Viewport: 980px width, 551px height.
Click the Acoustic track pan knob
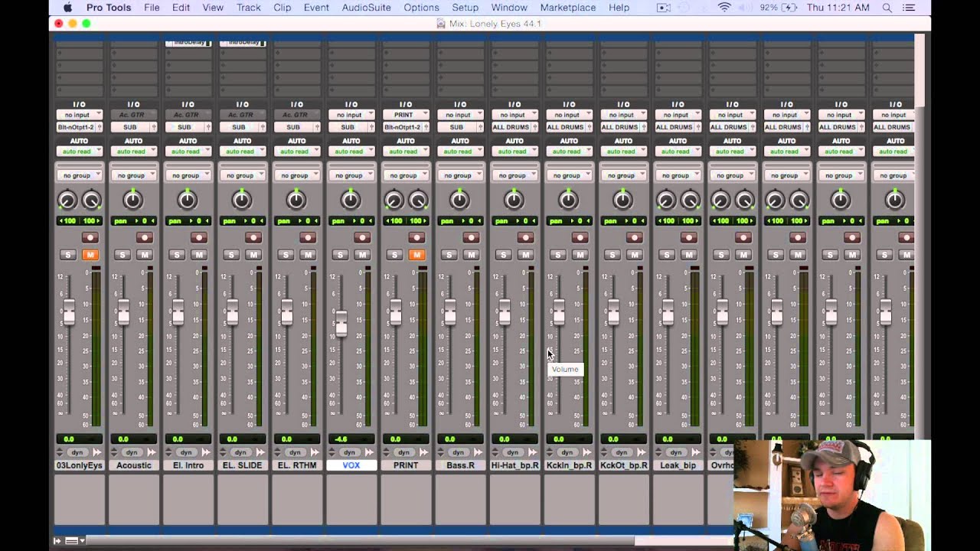pyautogui.click(x=133, y=201)
